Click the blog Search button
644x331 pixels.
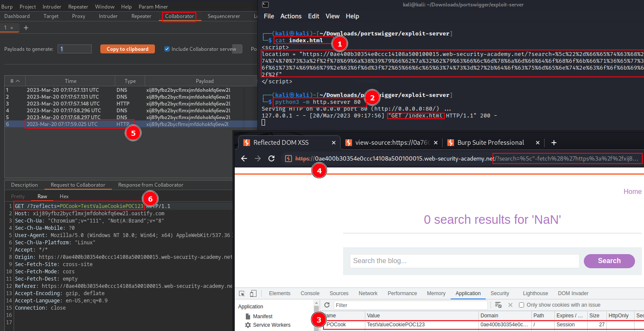609,261
